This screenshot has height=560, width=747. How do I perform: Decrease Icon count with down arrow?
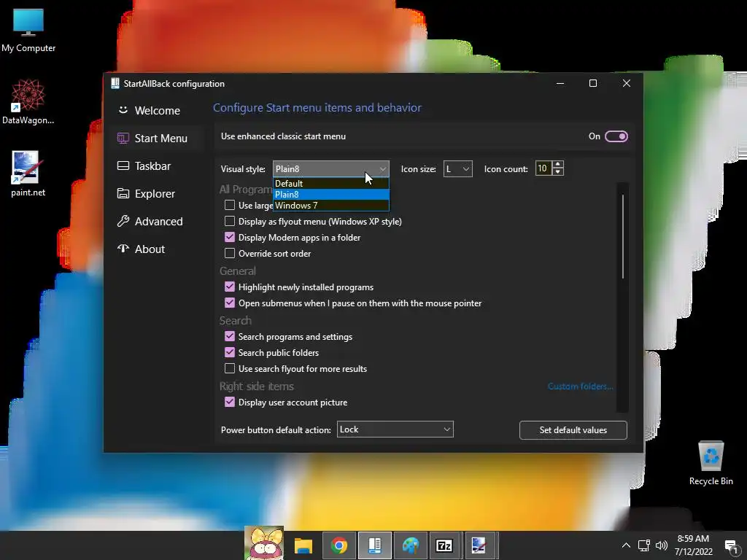pos(558,172)
